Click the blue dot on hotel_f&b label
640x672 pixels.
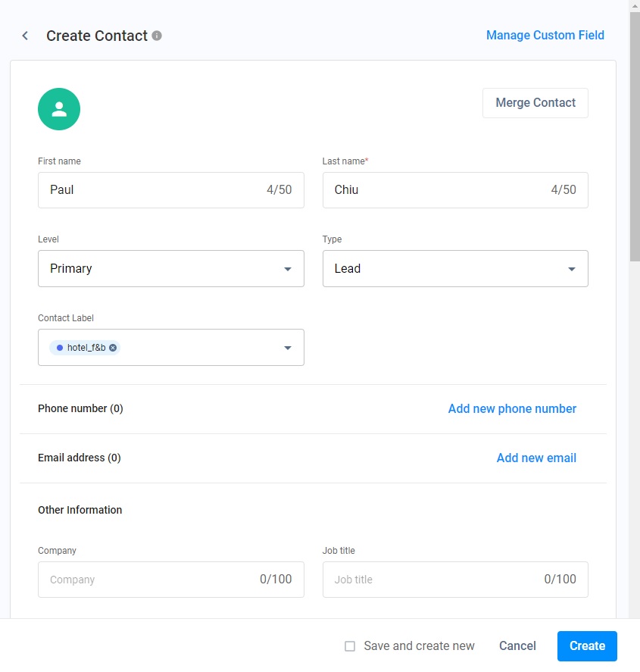click(x=60, y=348)
